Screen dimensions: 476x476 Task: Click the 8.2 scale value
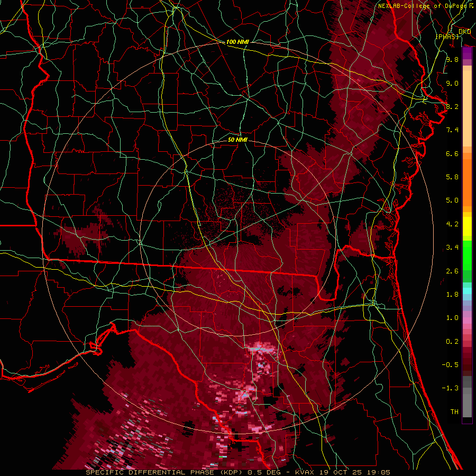452,106
